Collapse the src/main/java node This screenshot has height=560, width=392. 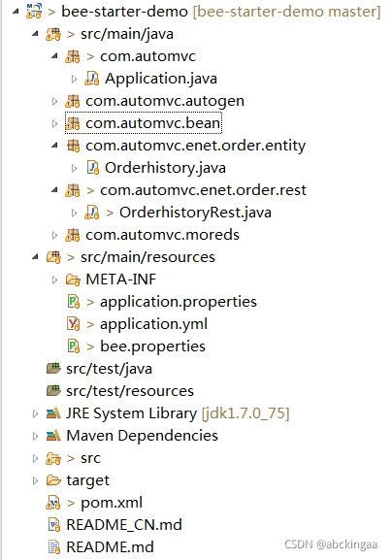tap(35, 34)
